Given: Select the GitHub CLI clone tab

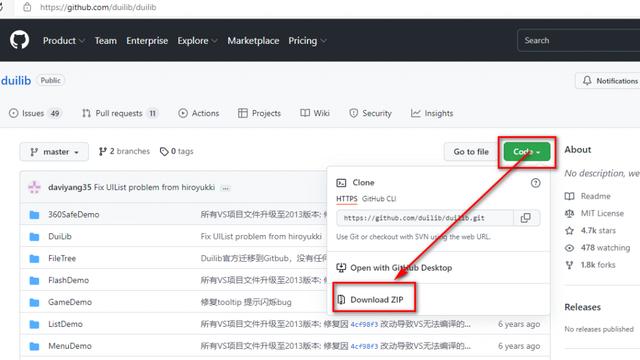Looking at the screenshot, I should [x=379, y=199].
